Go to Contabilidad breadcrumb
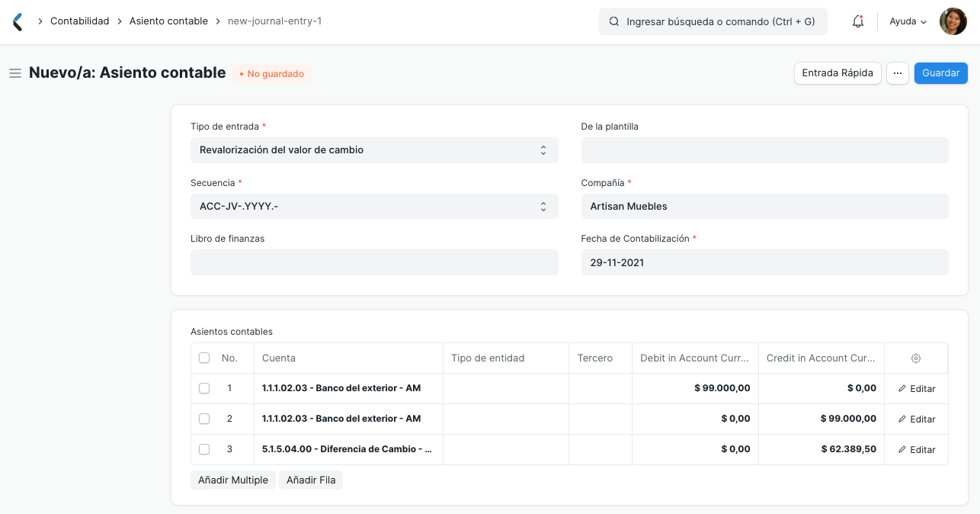 click(80, 21)
